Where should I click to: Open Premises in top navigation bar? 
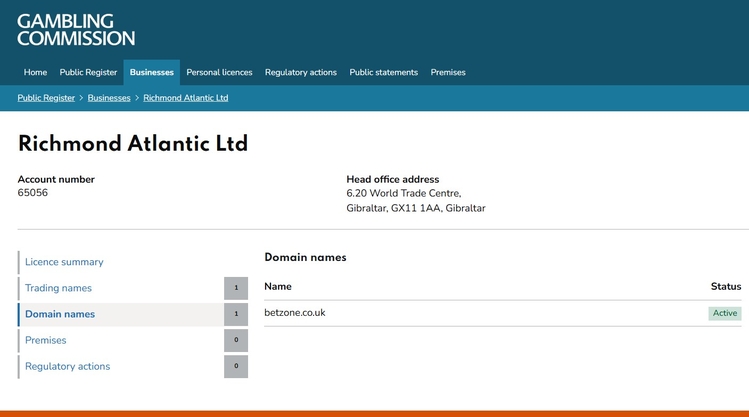click(x=448, y=72)
